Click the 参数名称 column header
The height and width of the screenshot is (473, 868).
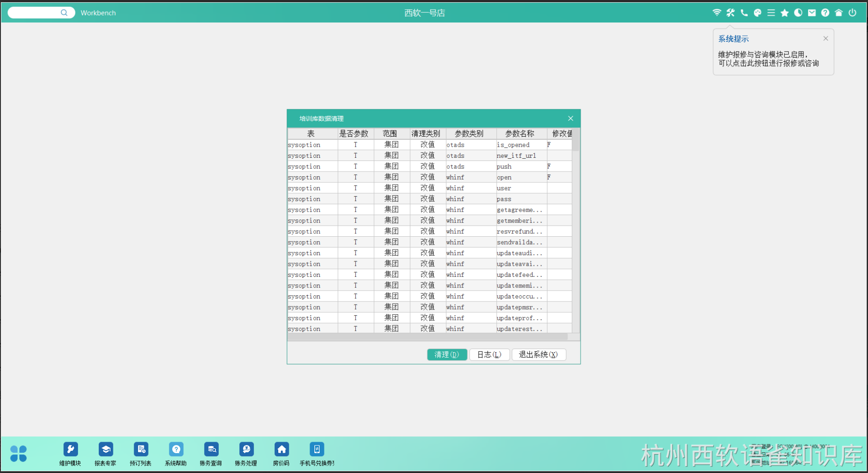coord(522,134)
